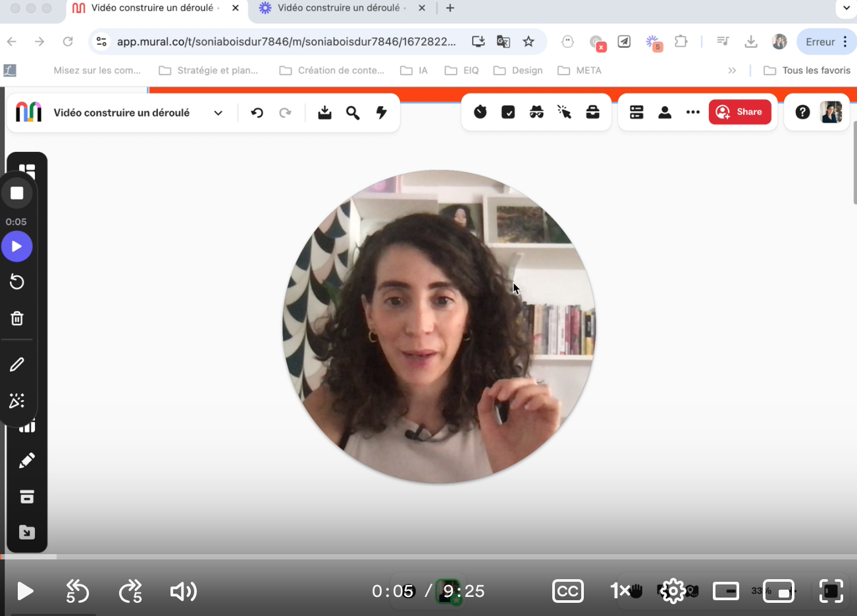Click the red Share button

click(739, 112)
